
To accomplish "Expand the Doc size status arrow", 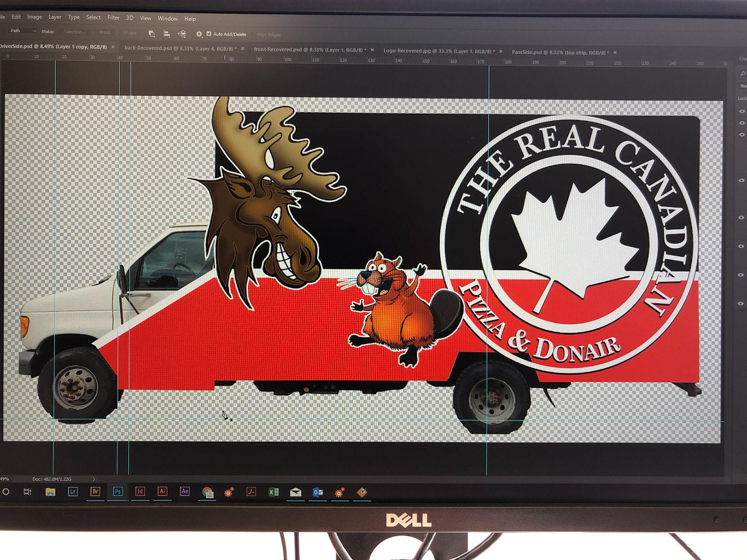I will point(94,479).
